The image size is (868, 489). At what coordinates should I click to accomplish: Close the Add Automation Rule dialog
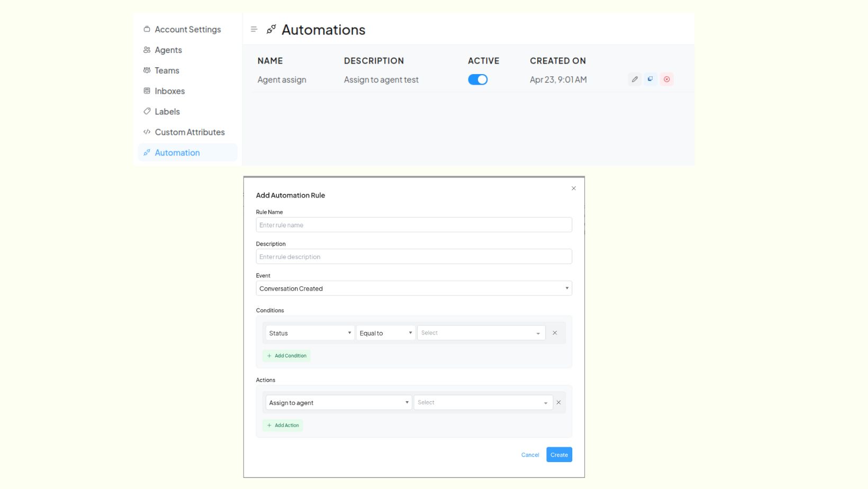click(574, 188)
